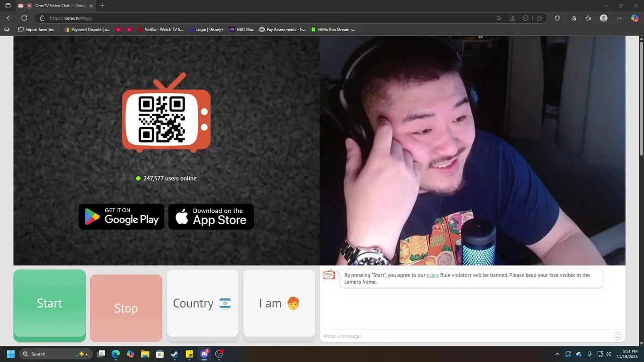
Task: Click the '247,577 users online' text
Action: click(170, 178)
